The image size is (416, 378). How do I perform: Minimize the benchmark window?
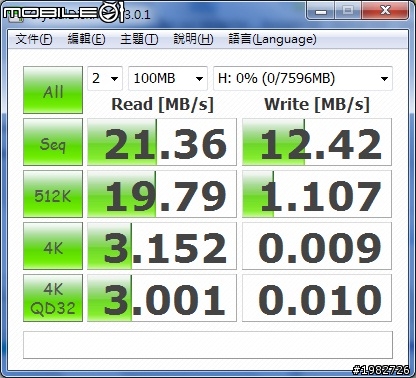point(321,10)
